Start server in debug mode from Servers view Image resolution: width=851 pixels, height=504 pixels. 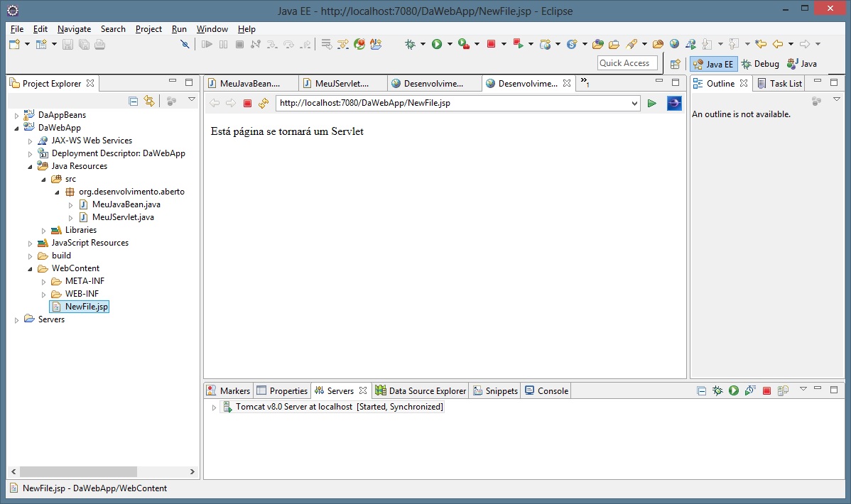(717, 391)
